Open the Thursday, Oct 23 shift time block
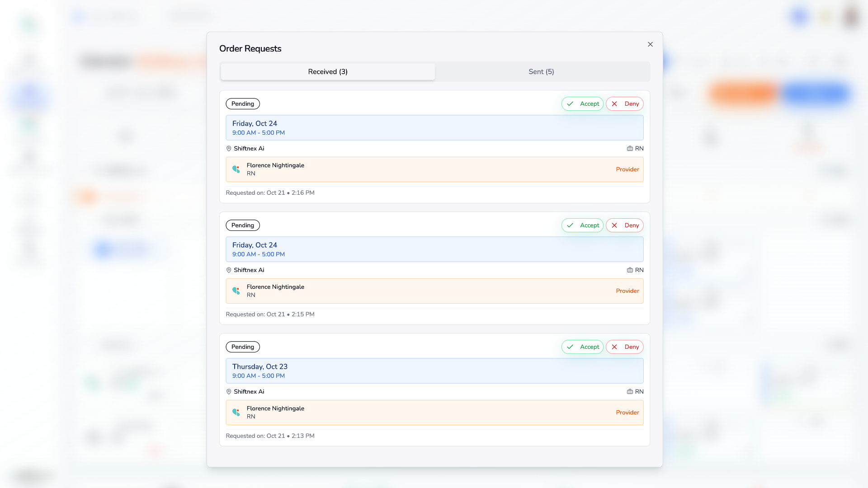Screen dimensions: 868x488 point(434,371)
